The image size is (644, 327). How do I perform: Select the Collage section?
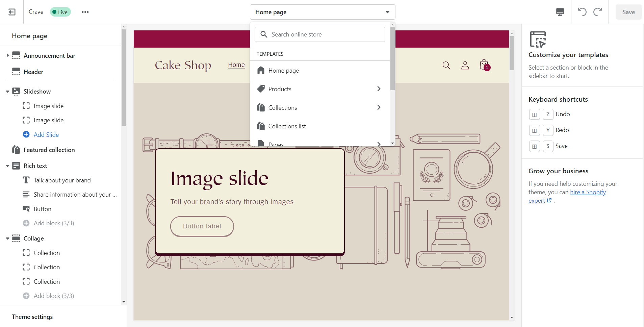(33, 238)
